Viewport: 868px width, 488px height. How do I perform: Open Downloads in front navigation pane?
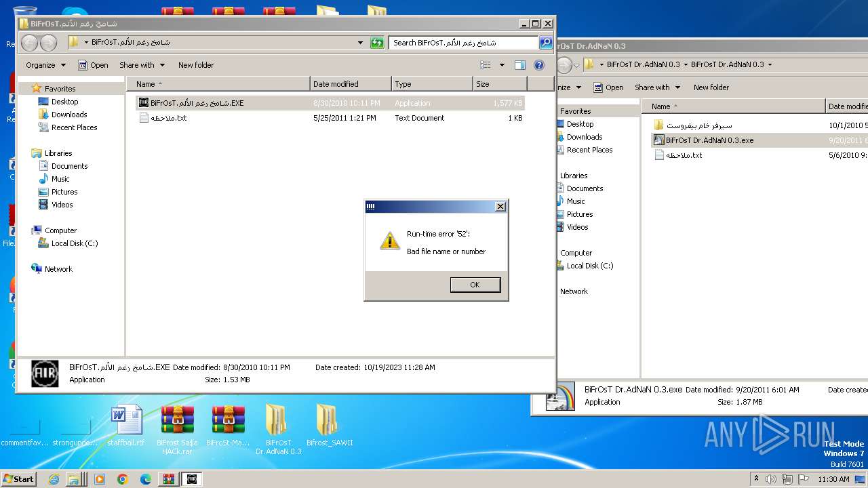point(69,115)
